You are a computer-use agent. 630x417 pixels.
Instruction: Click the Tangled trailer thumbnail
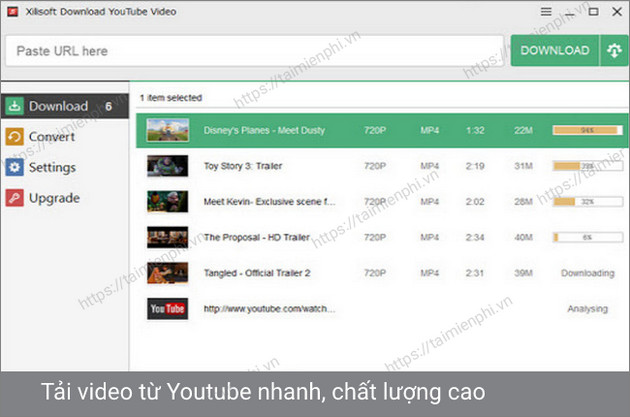click(168, 273)
